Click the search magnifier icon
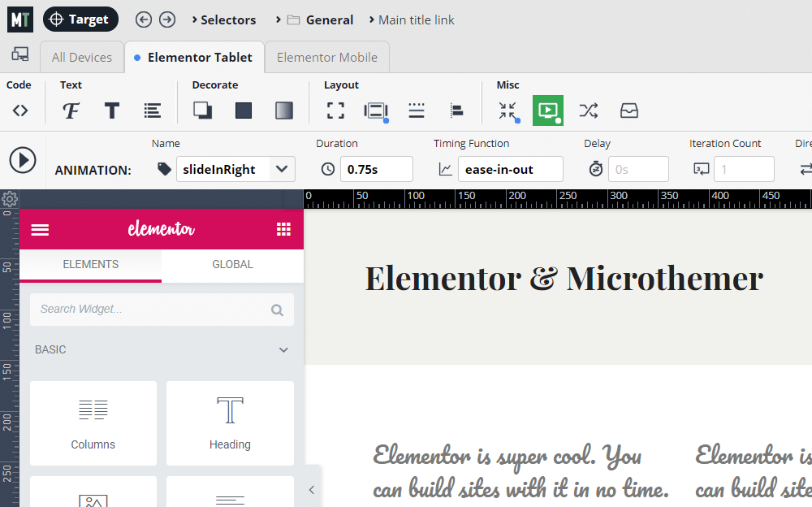The height and width of the screenshot is (507, 812). (277, 310)
